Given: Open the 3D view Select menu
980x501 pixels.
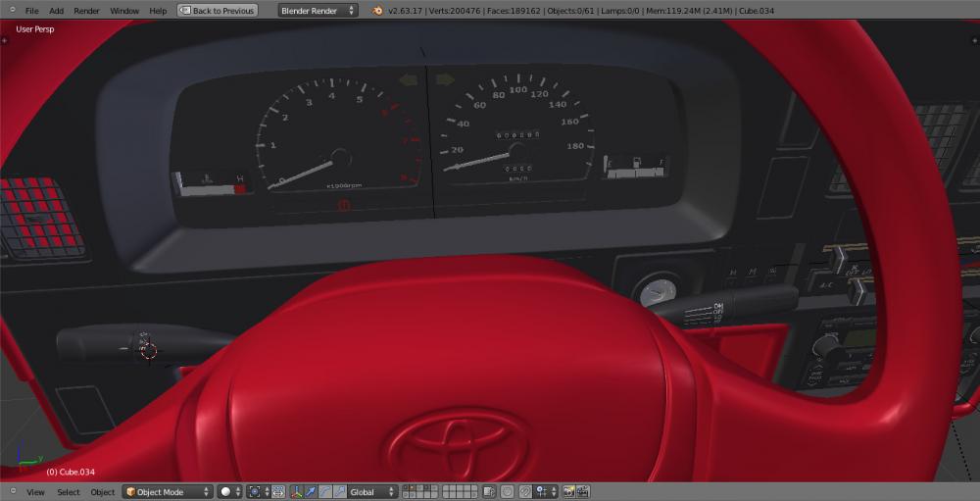Looking at the screenshot, I should 69,492.
